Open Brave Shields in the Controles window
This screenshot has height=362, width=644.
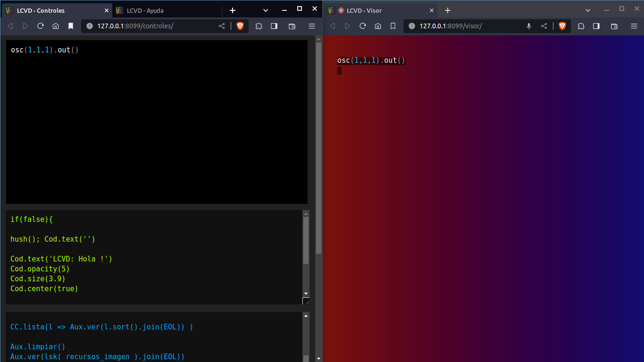[240, 26]
